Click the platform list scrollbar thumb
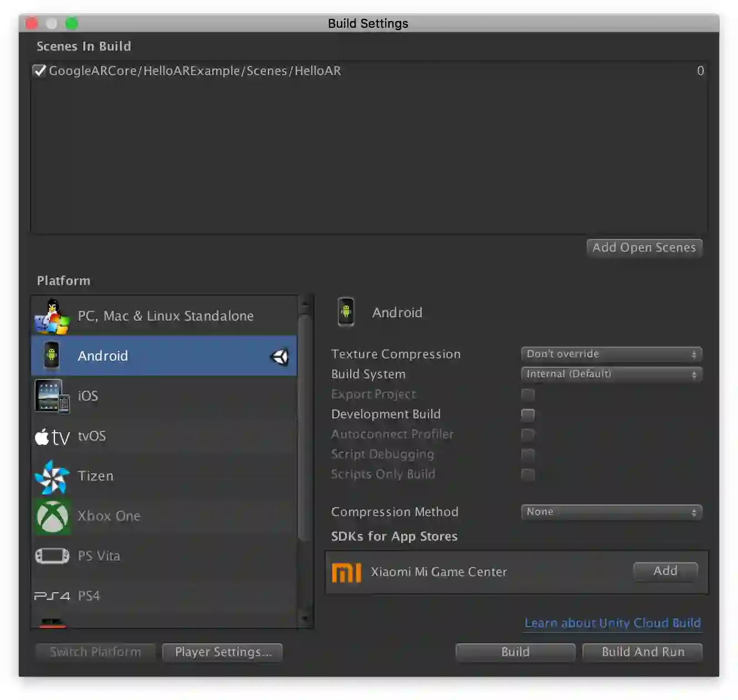Viewport: 738px width, 700px height. [x=304, y=427]
